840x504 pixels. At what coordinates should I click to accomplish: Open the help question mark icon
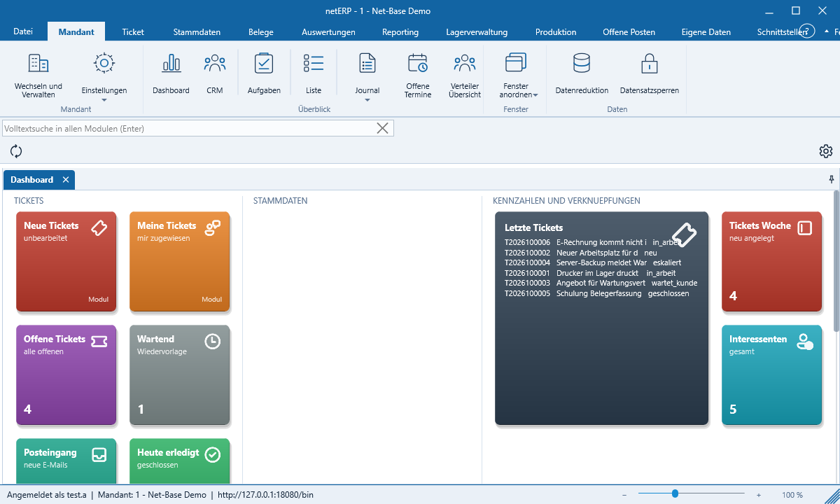click(807, 31)
